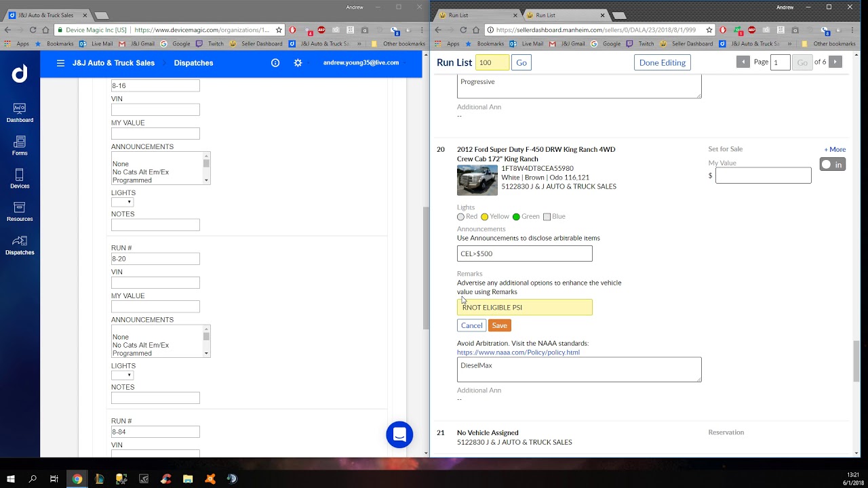Open the NAAA policy link
Image resolution: width=868 pixels, height=488 pixels.
[x=518, y=352]
